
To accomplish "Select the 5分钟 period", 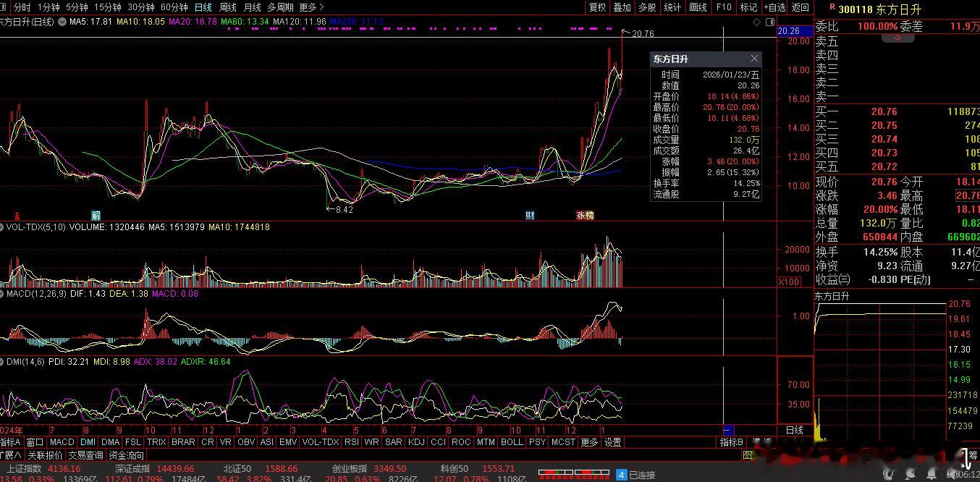I will [x=77, y=7].
